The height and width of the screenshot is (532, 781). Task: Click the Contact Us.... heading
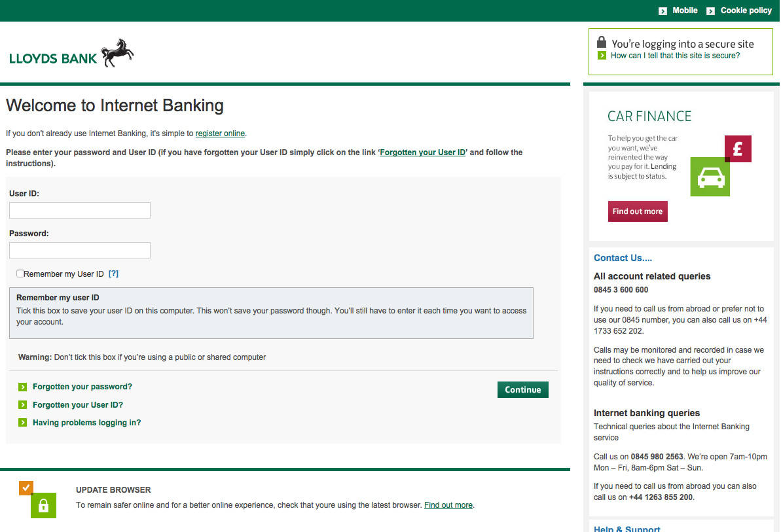[623, 258]
